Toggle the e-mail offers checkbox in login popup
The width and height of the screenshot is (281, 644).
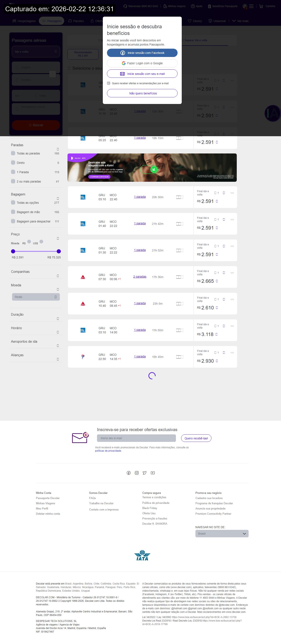tap(109, 83)
